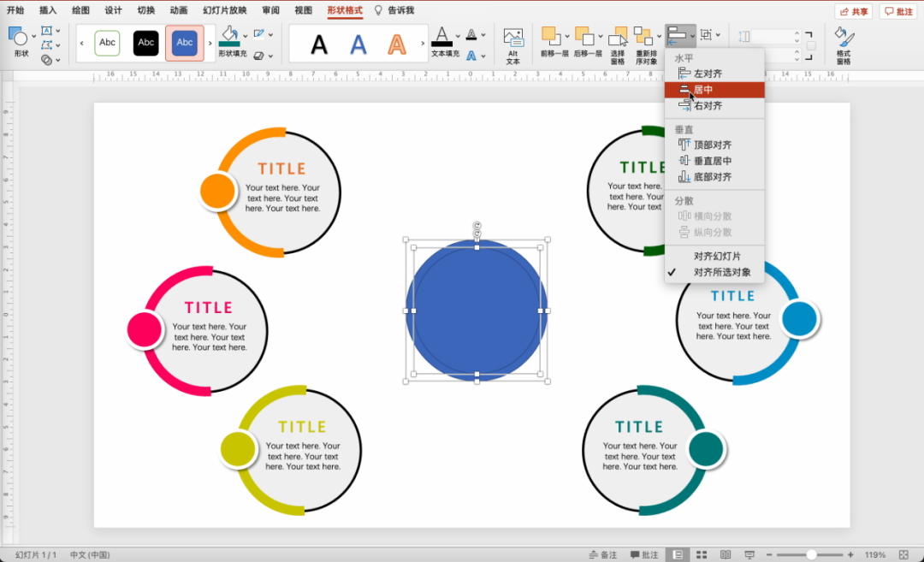Open the 选择窗格 selection pane

tap(618, 45)
